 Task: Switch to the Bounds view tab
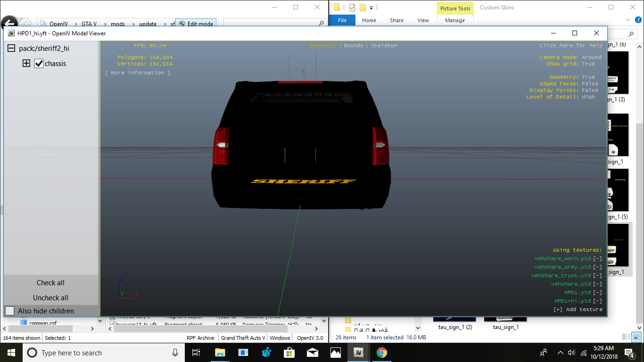coord(353,46)
